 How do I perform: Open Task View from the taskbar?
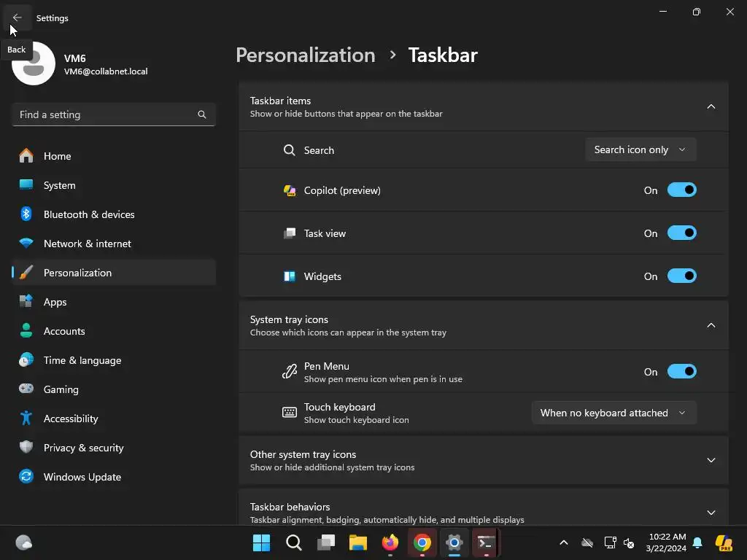click(x=326, y=542)
